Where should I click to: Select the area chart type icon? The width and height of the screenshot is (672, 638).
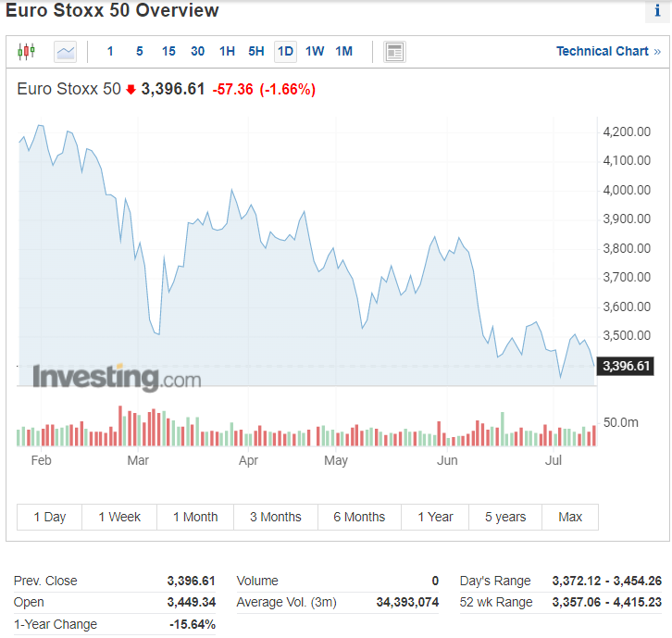(x=65, y=52)
